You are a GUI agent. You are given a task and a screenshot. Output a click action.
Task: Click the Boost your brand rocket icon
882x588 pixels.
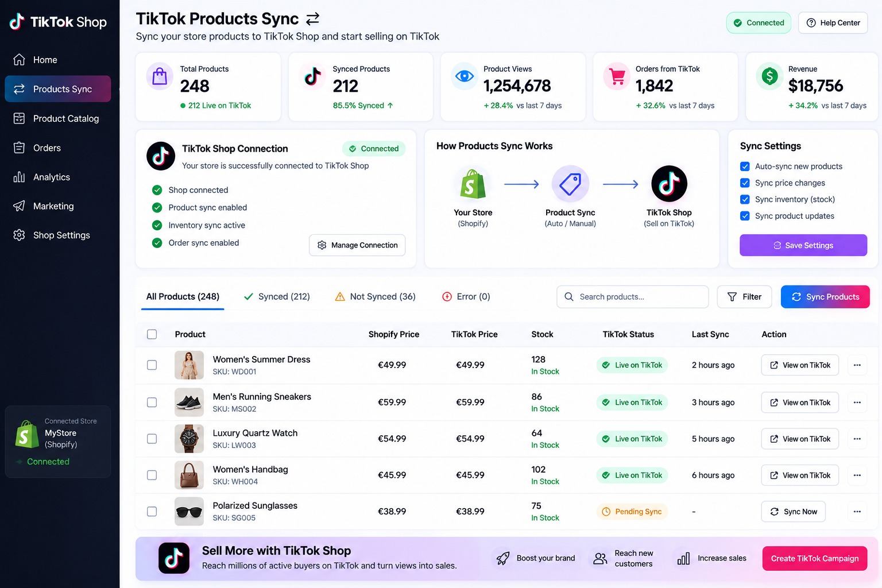point(503,558)
